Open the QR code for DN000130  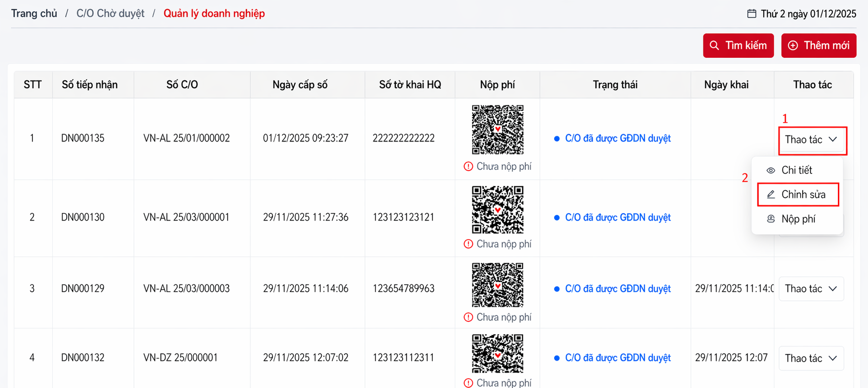click(498, 210)
